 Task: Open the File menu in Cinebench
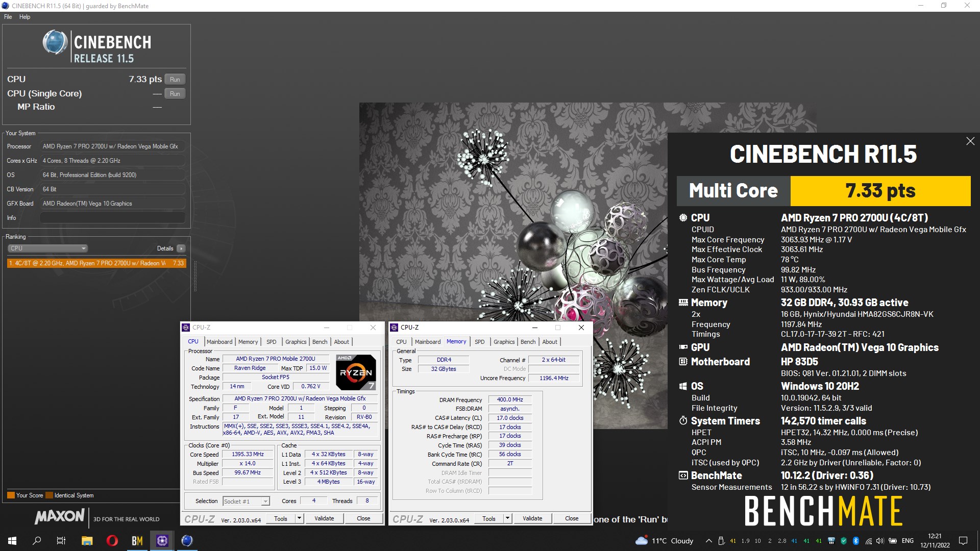8,17
